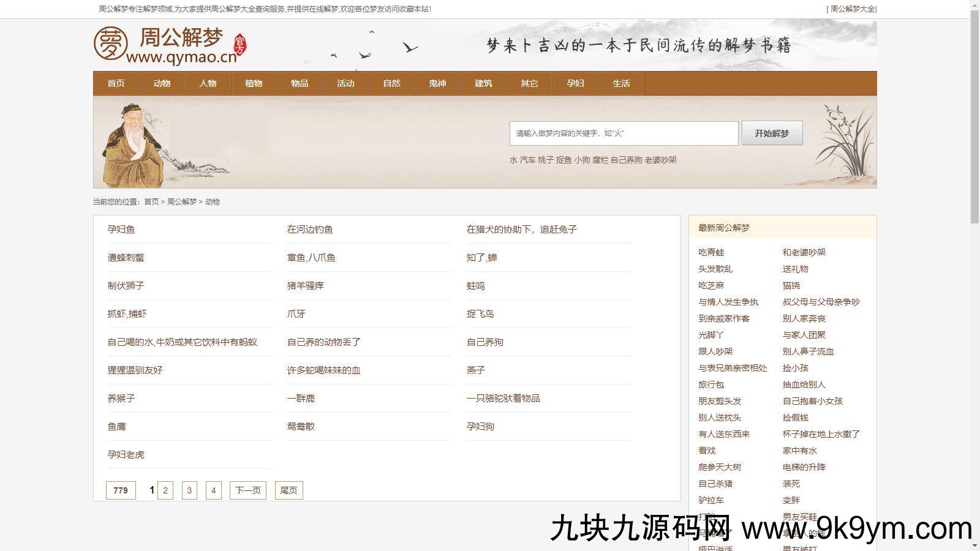Open the 动物 navigation menu item

(x=162, y=83)
